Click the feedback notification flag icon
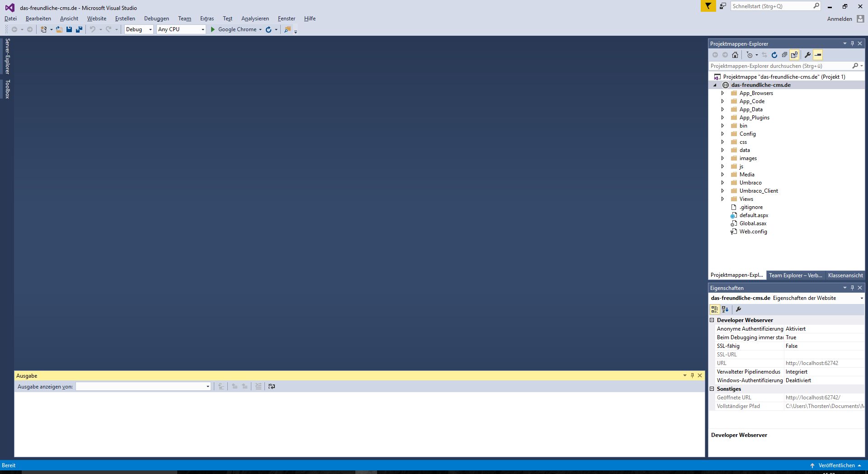 [x=708, y=6]
